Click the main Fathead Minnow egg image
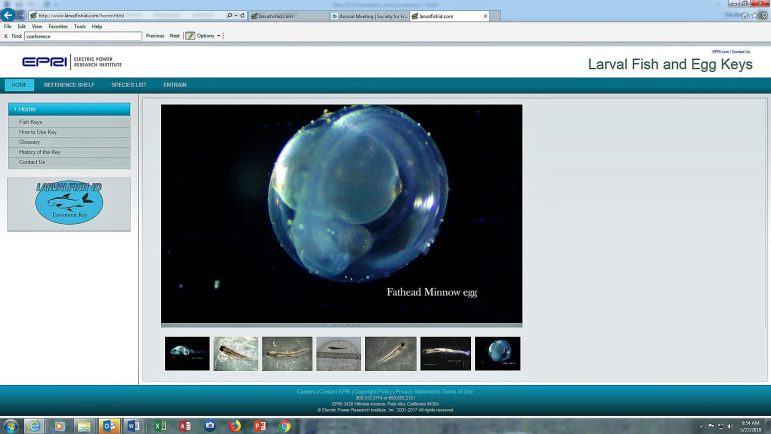The height and width of the screenshot is (434, 771). click(342, 214)
